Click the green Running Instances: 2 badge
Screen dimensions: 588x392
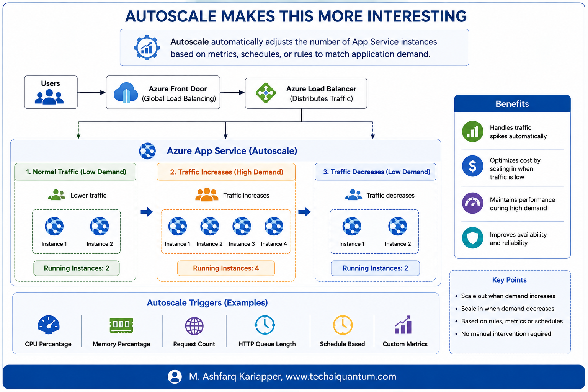pyautogui.click(x=77, y=268)
